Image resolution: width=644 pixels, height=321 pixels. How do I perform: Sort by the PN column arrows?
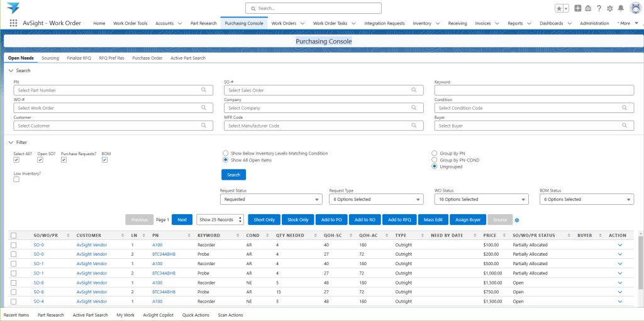(189, 236)
